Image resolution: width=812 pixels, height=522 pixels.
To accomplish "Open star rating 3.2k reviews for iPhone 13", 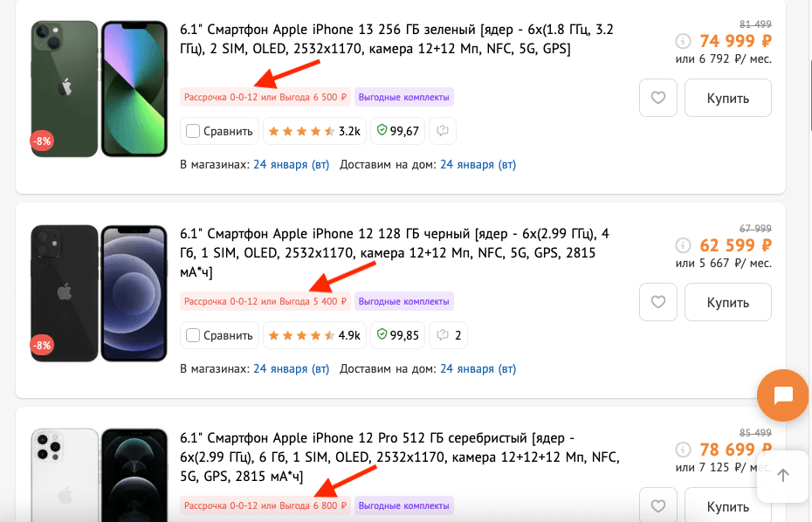I will point(315,131).
